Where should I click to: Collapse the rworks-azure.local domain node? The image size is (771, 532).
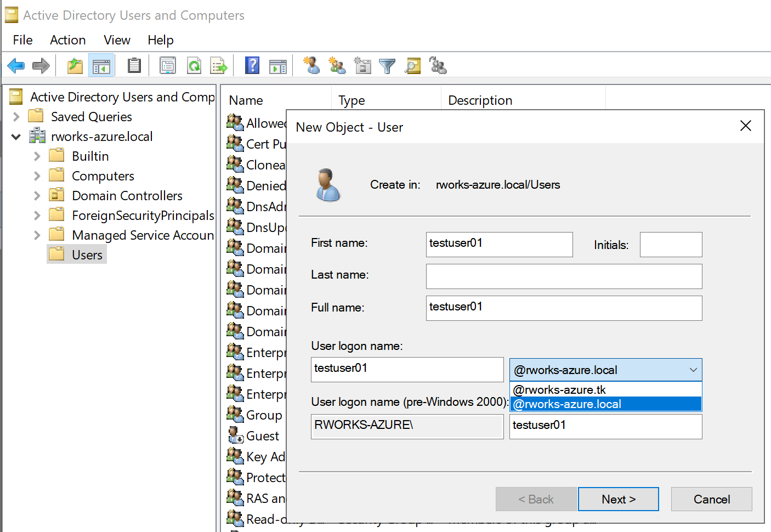pyautogui.click(x=16, y=137)
